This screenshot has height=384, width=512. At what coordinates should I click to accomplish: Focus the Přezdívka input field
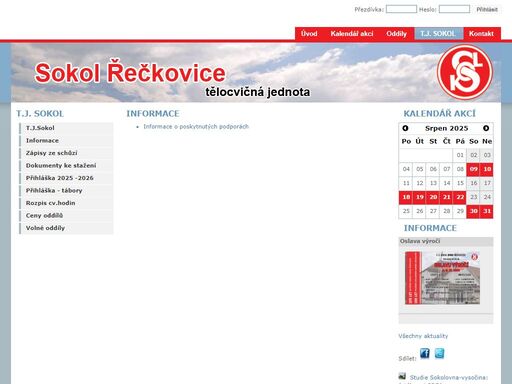pyautogui.click(x=401, y=9)
